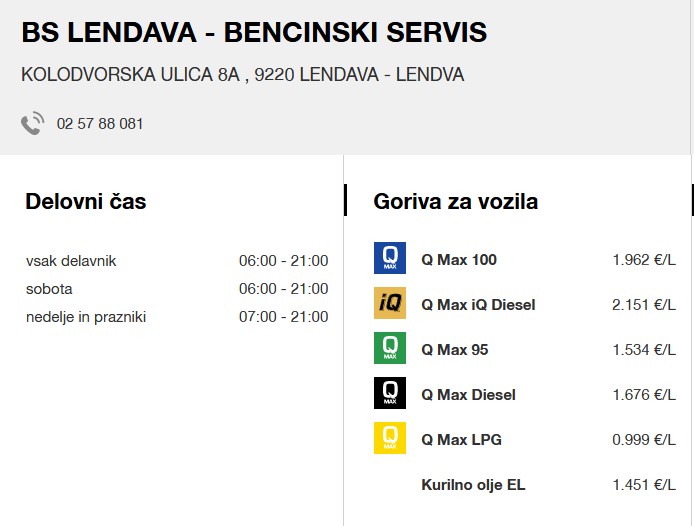Click the Kolodvorska ulica 8A address

click(242, 75)
